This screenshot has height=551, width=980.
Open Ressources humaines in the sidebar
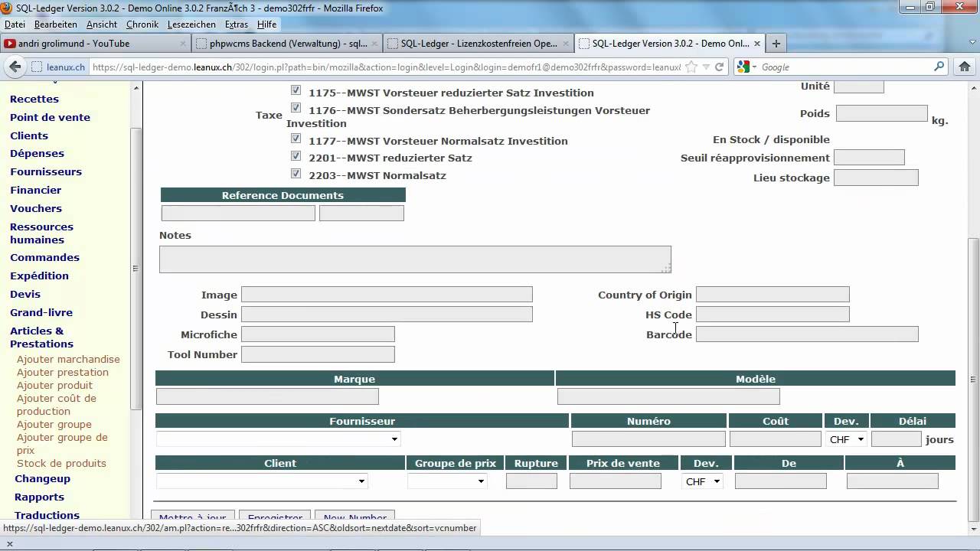41,233
